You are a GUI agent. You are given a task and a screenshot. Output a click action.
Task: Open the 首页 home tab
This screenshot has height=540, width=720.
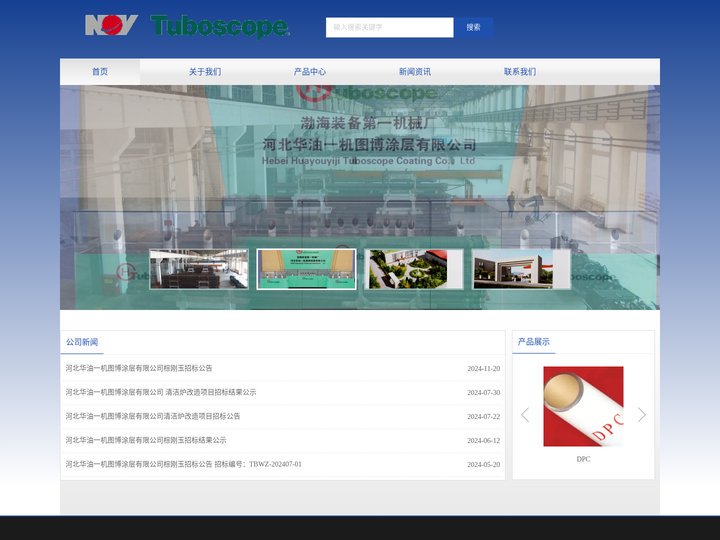click(x=100, y=72)
